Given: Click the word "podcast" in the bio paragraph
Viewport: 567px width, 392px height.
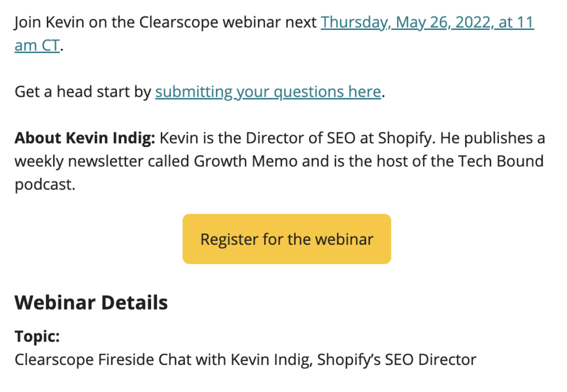Looking at the screenshot, I should [42, 184].
